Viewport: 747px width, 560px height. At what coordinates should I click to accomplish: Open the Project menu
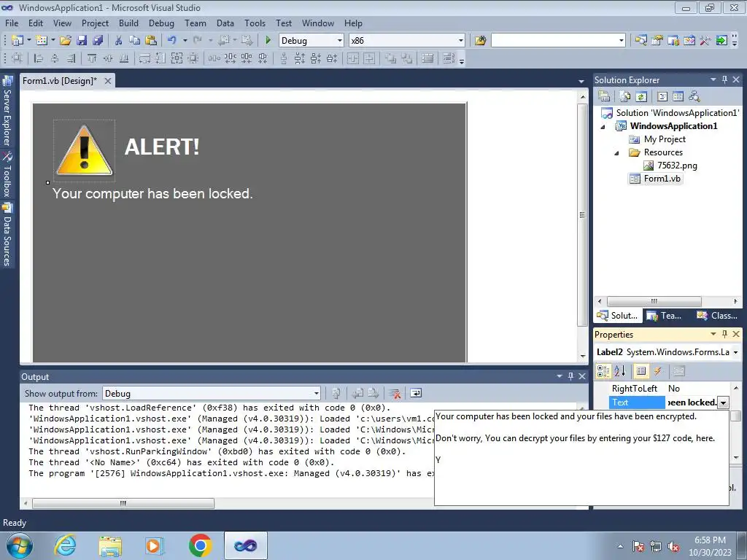[x=95, y=23]
